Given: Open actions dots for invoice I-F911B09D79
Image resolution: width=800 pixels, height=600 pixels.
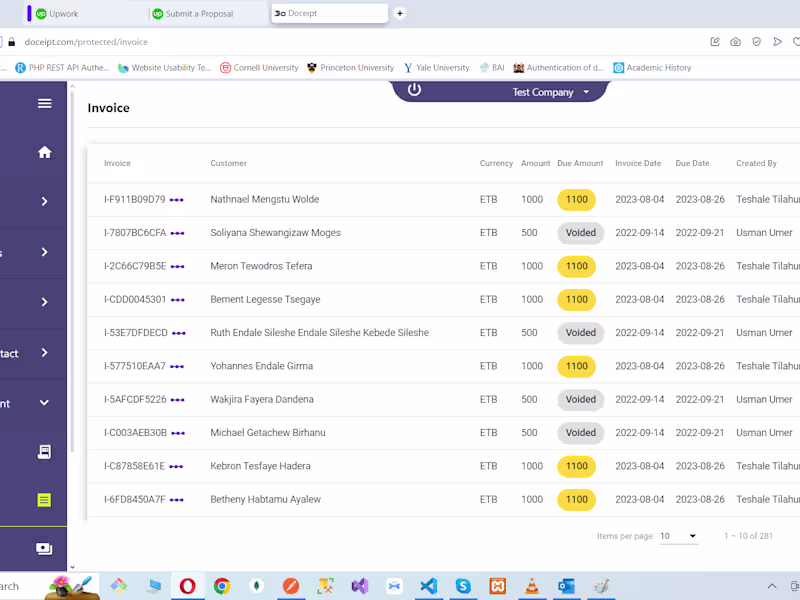Looking at the screenshot, I should [x=177, y=200].
